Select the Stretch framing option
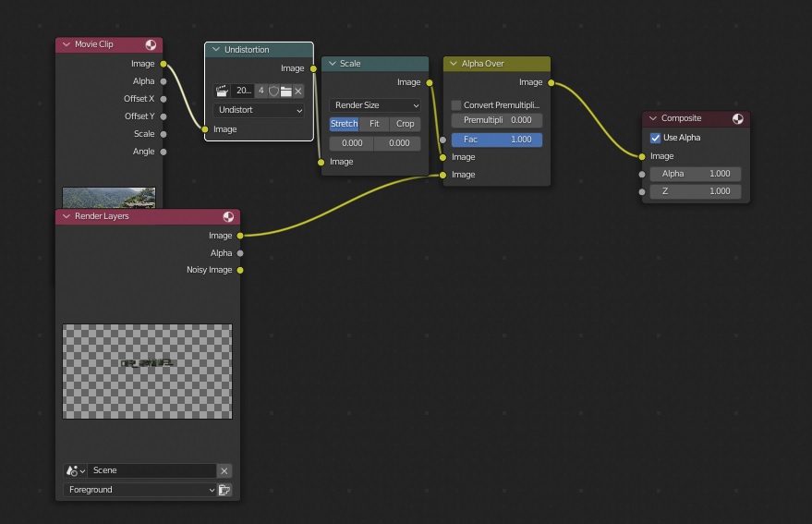The width and height of the screenshot is (812, 524). 344,124
